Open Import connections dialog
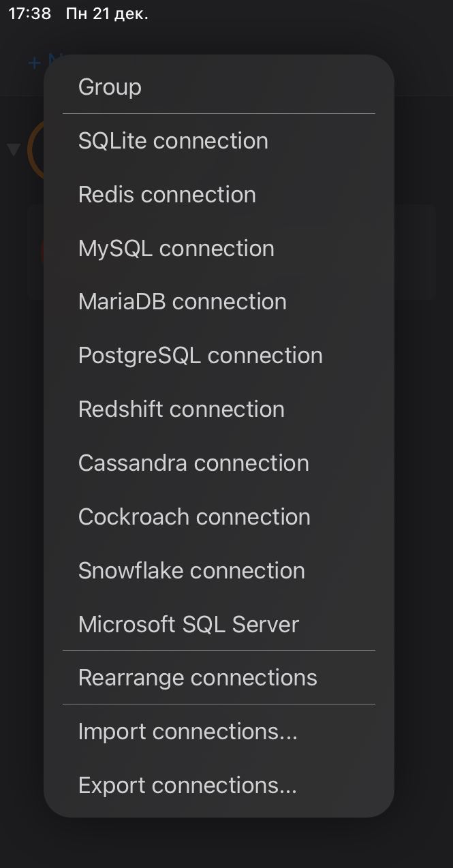This screenshot has height=868, width=453. click(x=219, y=732)
